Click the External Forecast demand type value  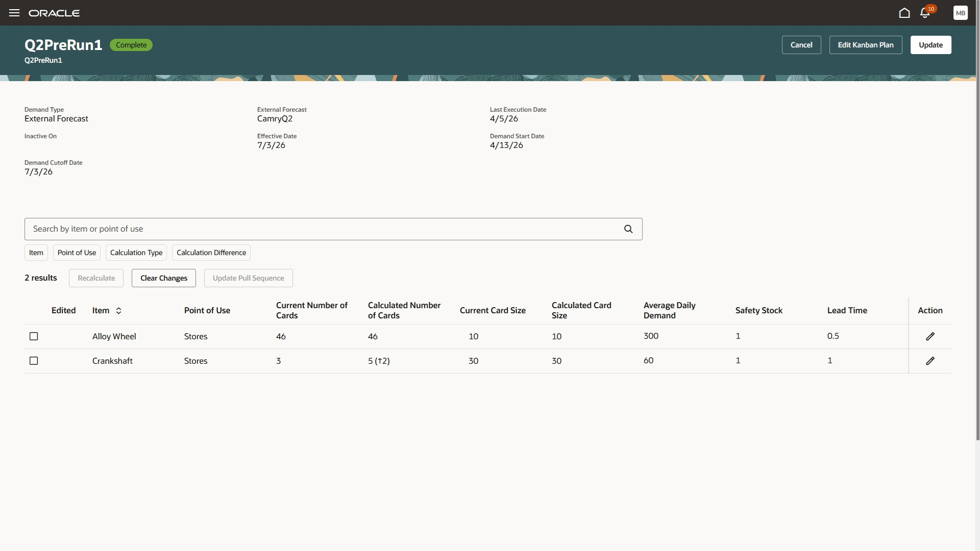56,119
